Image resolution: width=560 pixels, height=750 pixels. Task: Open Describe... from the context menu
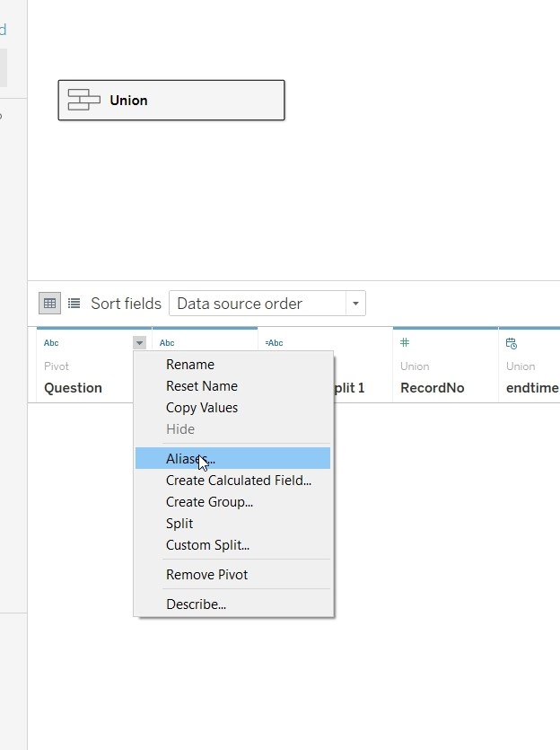click(196, 604)
